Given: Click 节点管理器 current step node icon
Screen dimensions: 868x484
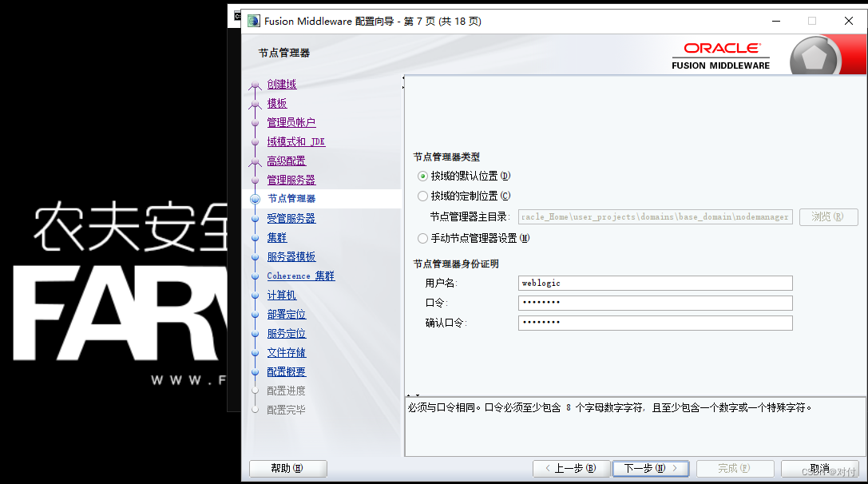Looking at the screenshot, I should (256, 200).
